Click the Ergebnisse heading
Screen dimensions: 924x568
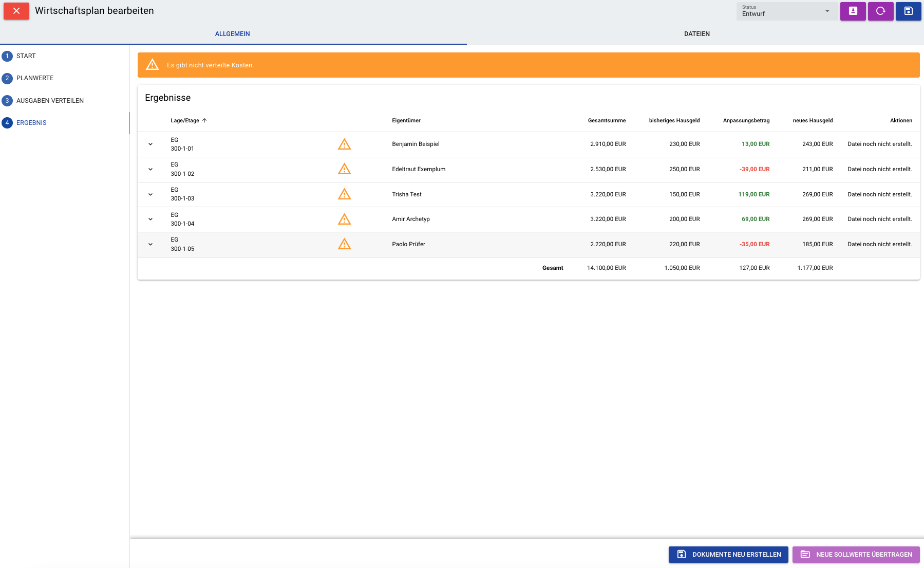pyautogui.click(x=168, y=98)
